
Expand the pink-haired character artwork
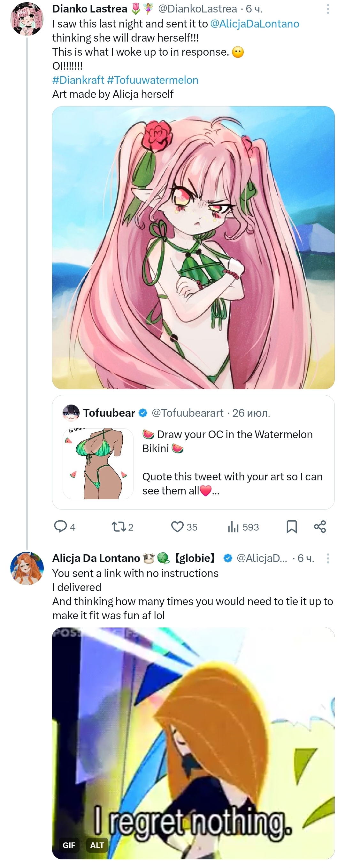pyautogui.click(x=193, y=248)
